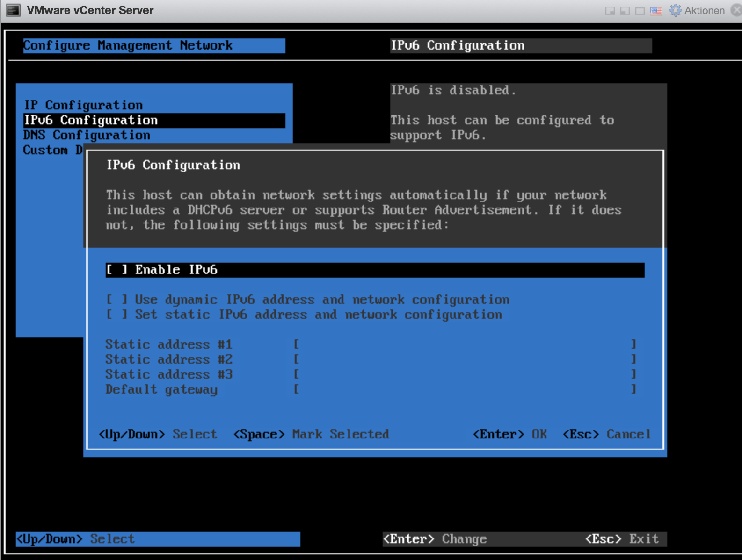Click the Static address #1 field
Viewport: 742px width, 560px height.
tap(465, 345)
